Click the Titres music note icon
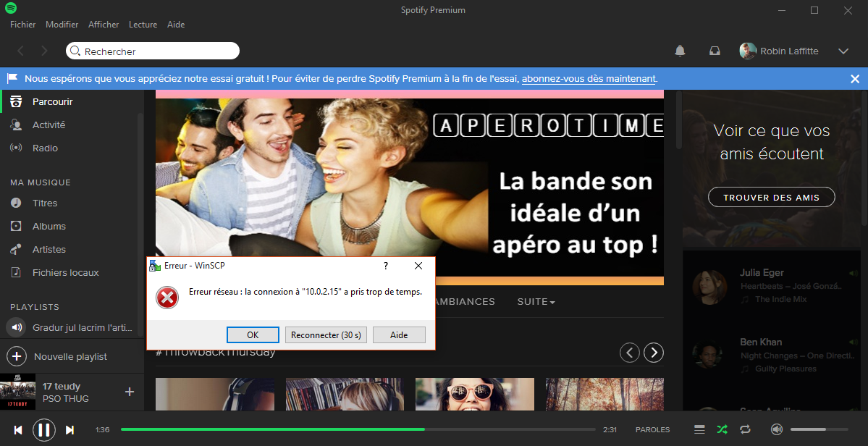 pyautogui.click(x=16, y=203)
